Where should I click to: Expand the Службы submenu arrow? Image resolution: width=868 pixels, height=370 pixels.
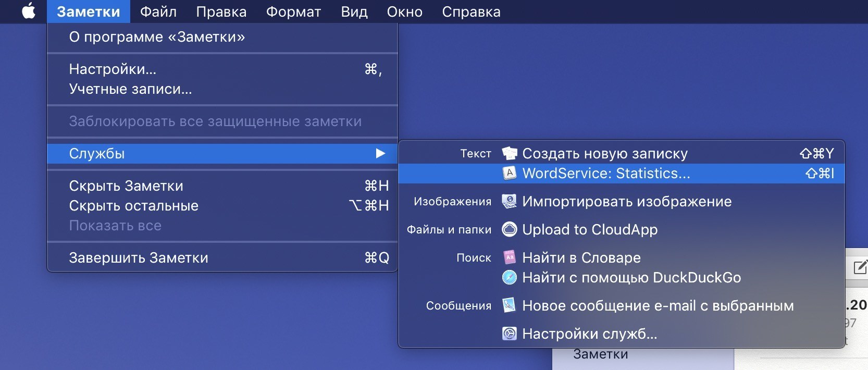point(380,153)
